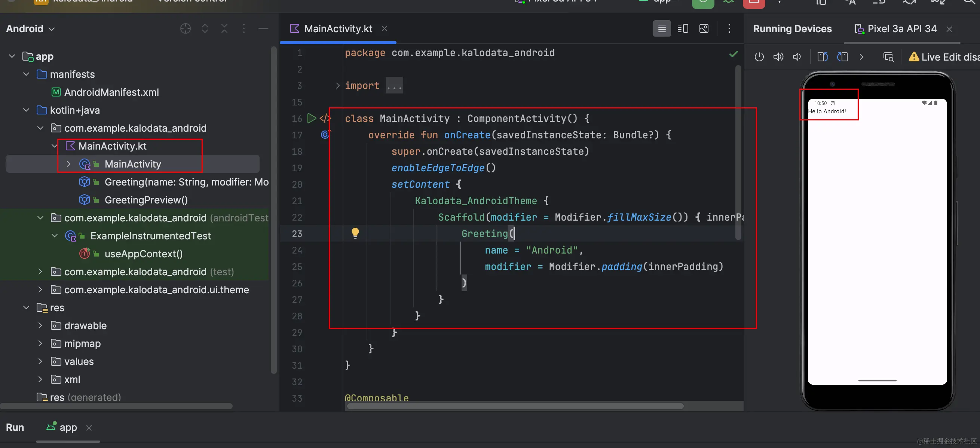
Task: Select ExampleInstrumentedTest class
Action: pos(138,236)
